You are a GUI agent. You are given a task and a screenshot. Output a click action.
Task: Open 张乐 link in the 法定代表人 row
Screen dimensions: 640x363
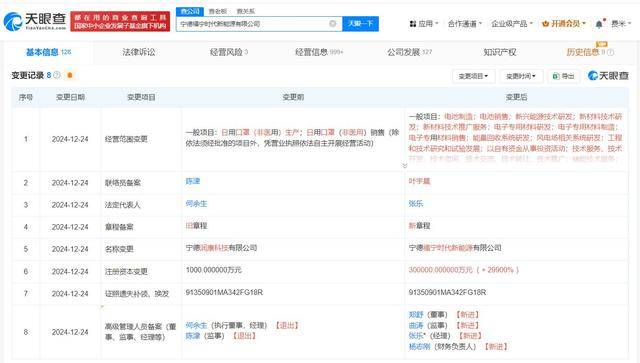[x=416, y=203]
